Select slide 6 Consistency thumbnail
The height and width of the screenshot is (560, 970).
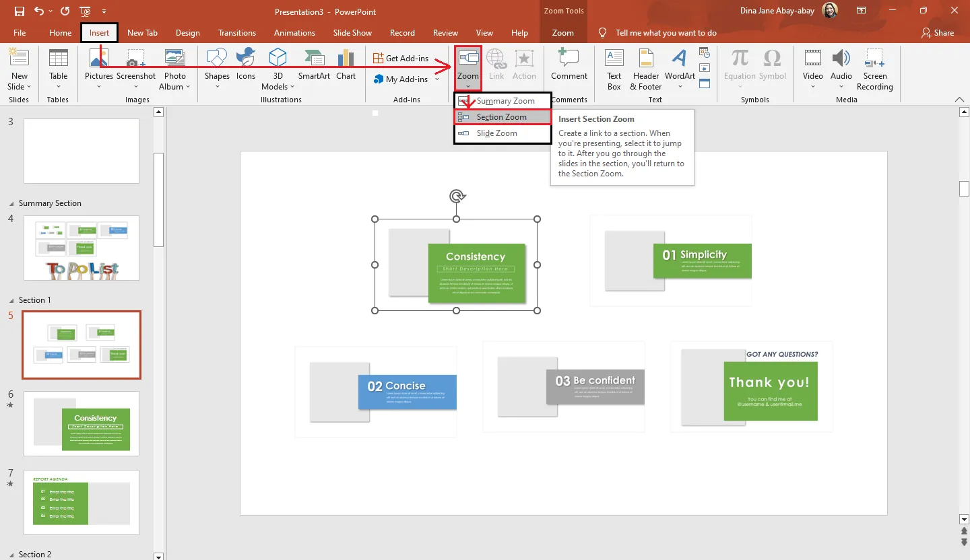coord(82,424)
